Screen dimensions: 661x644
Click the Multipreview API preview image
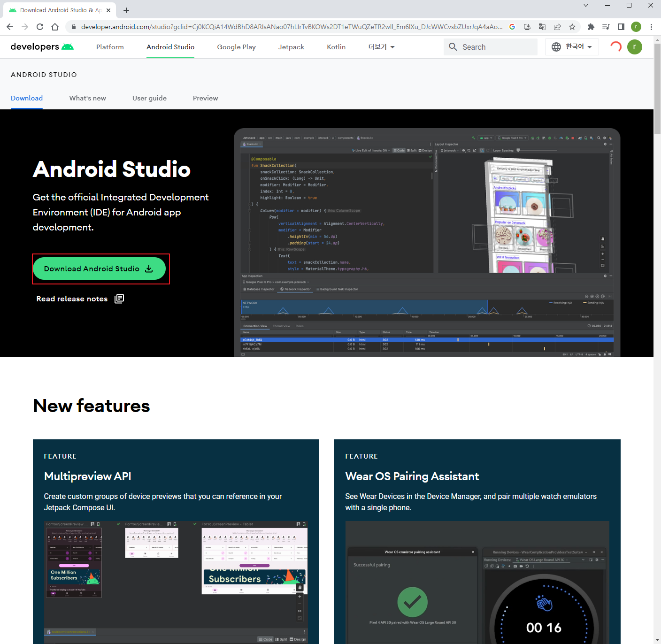[176, 582]
